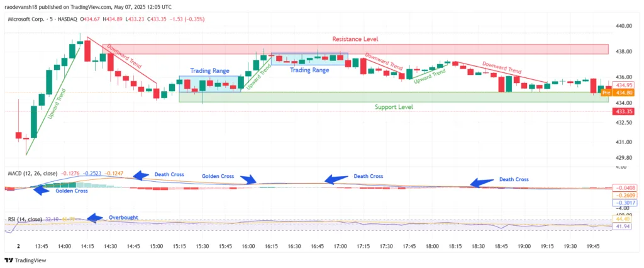
Task: Select the Death Cross label near 17:15
Action: (x=369, y=176)
